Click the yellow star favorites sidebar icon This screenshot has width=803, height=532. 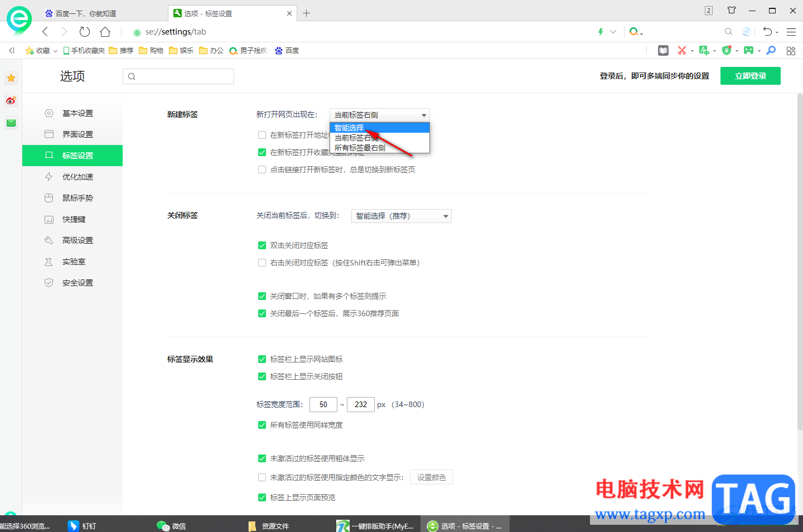click(x=11, y=78)
